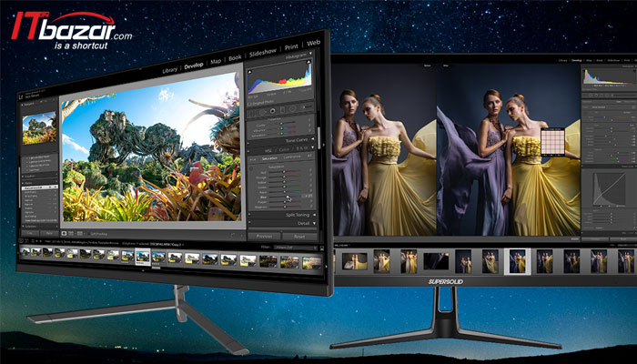Click the Reset button on left monitor
The image size is (637, 364).
299,237
